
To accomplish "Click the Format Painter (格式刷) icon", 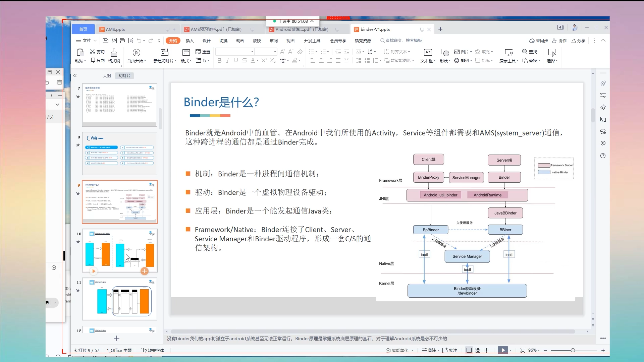I will click(x=114, y=53).
